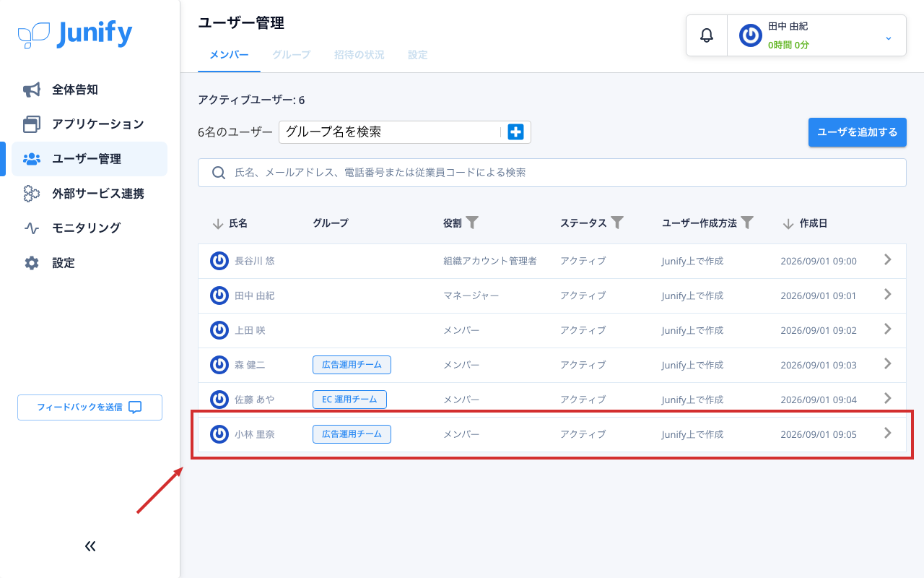924x578 pixels.
Task: Click the Junify logo
Action: [x=75, y=34]
